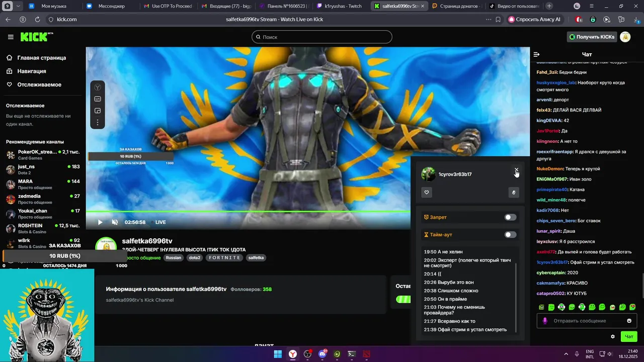Click the purple microphone icon in chat input
The width and height of the screenshot is (644, 362).
pyautogui.click(x=545, y=321)
